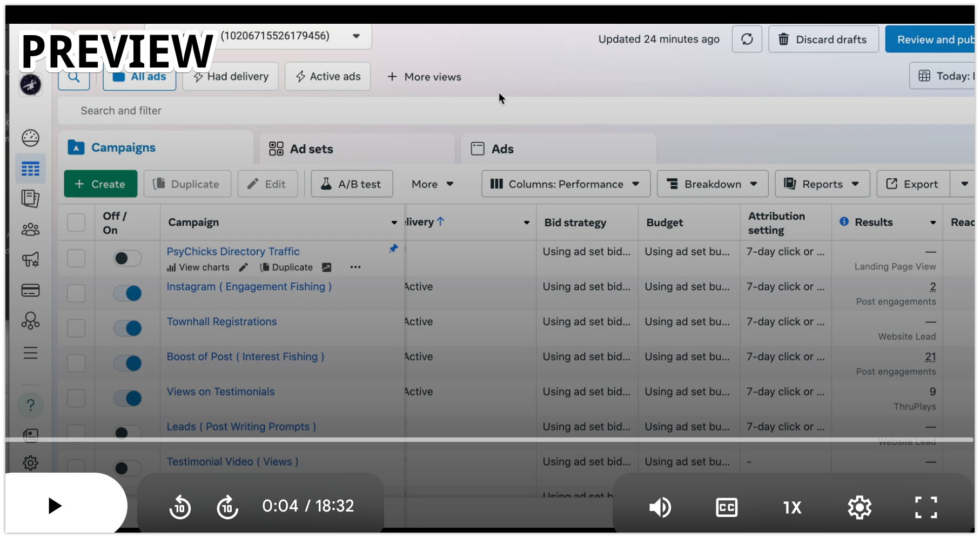
Task: Switch to the Campaigns tab
Action: pyautogui.click(x=156, y=147)
